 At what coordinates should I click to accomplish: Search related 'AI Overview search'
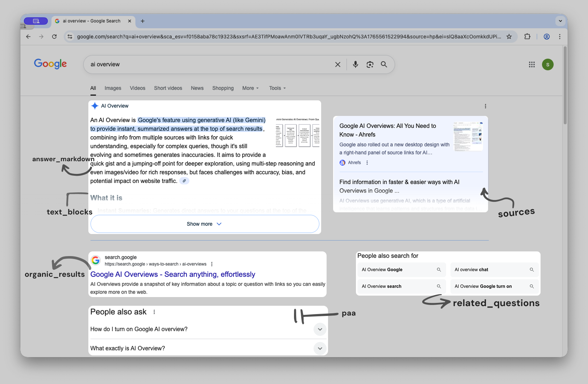click(x=401, y=286)
